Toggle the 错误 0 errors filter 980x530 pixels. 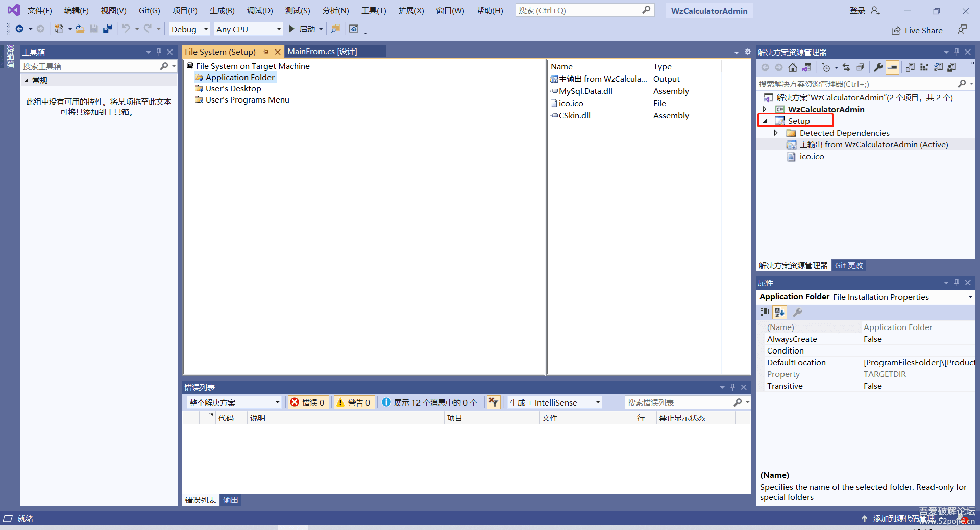(308, 402)
